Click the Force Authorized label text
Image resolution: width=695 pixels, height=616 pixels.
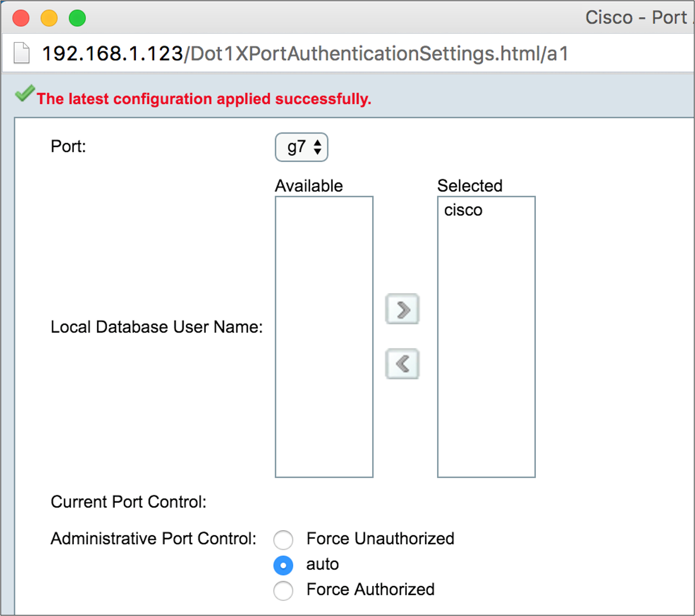(371, 589)
